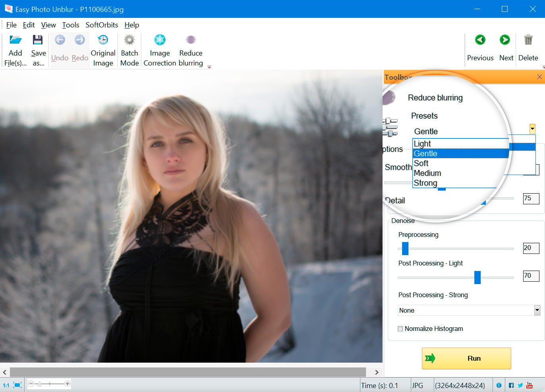The height and width of the screenshot is (392, 545).
Task: Share to Facebook from status bar
Action: (511, 385)
